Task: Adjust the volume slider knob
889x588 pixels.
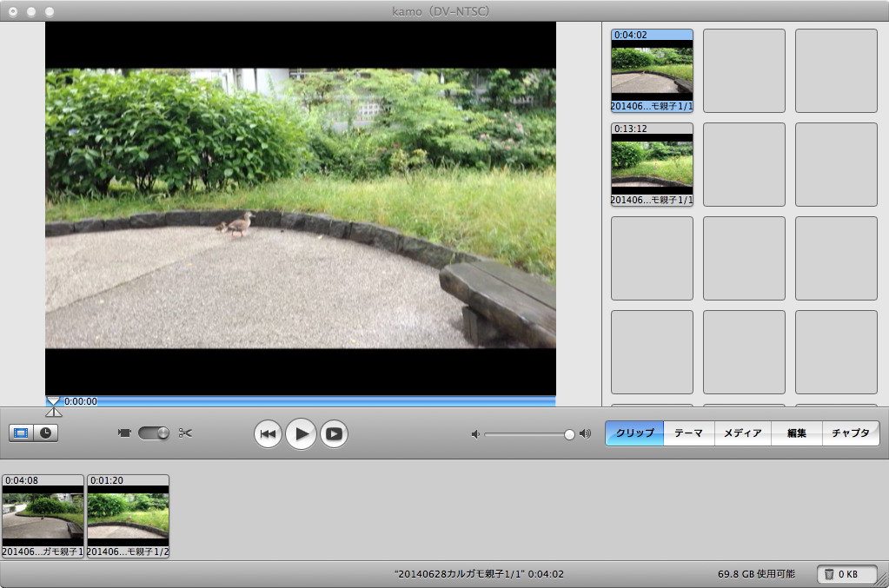Action: click(x=569, y=434)
